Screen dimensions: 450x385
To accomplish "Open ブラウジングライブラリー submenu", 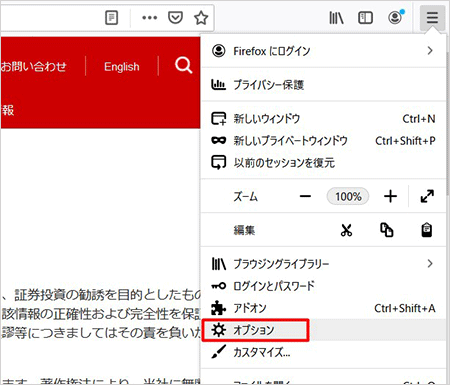I will (x=323, y=264).
